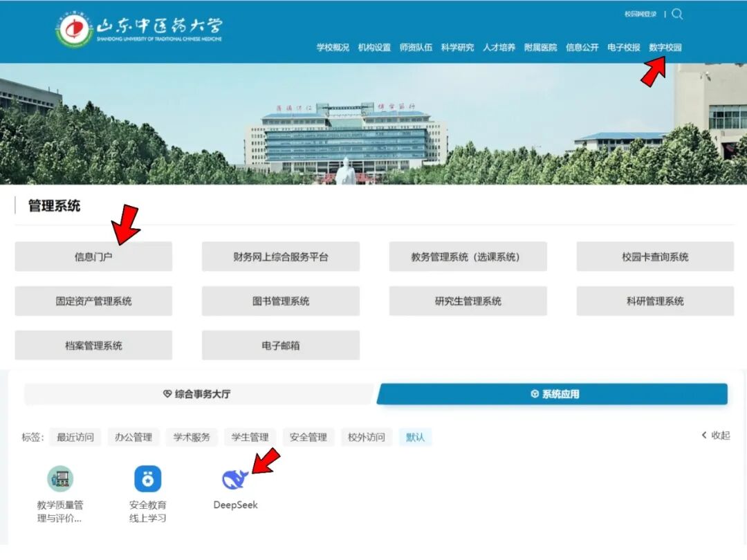747x560 pixels.
Task: Open the 安全教育线上学习 app icon
Action: coord(148,478)
